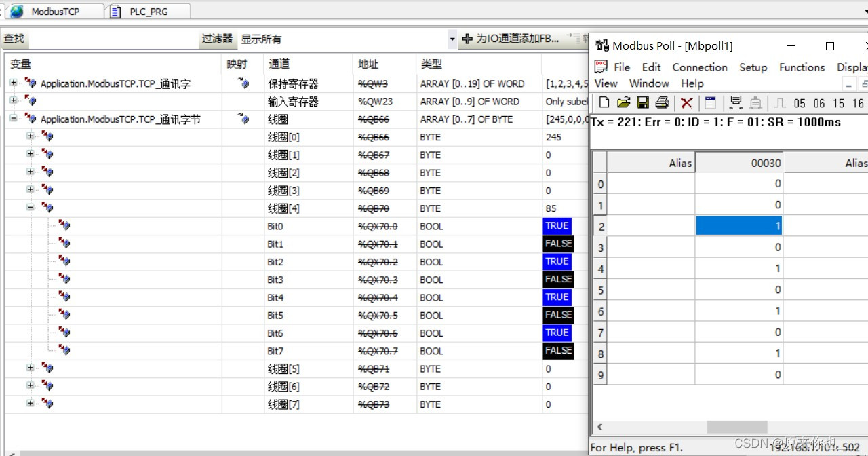Click the FALSE value of Bit1
Image resolution: width=868 pixels, height=456 pixels.
[x=559, y=244]
